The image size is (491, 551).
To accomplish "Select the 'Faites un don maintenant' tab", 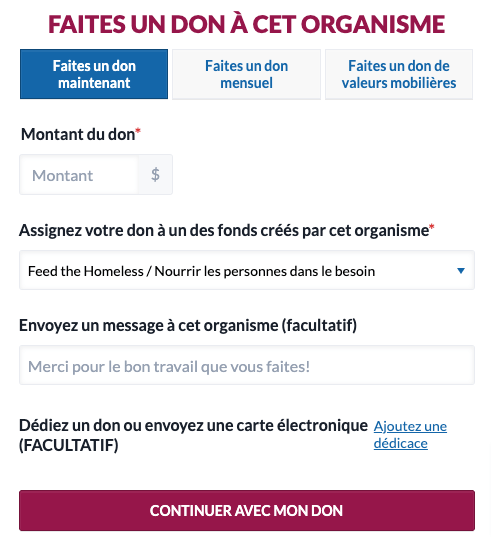I will [x=94, y=74].
